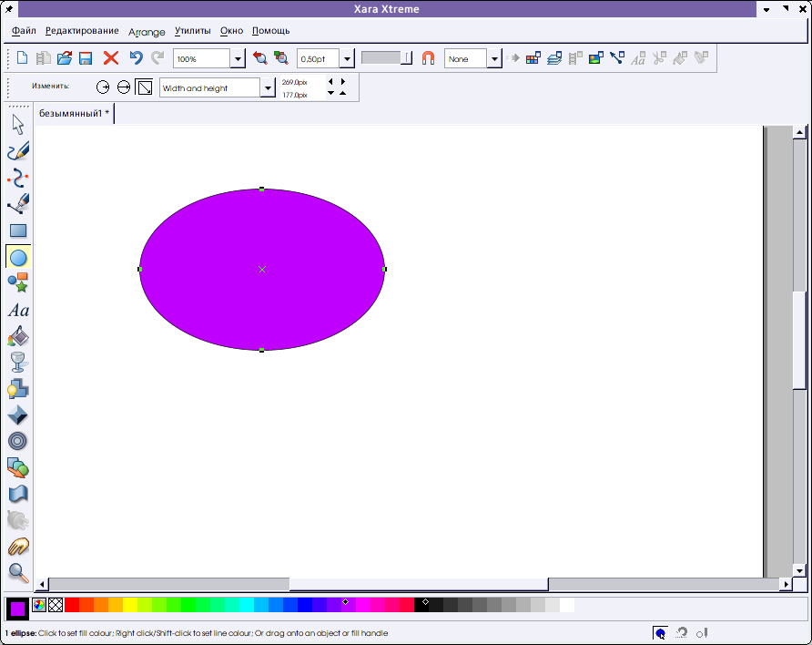Expand the 0,50pt line width dropdown
The height and width of the screenshot is (645, 812).
(347, 59)
